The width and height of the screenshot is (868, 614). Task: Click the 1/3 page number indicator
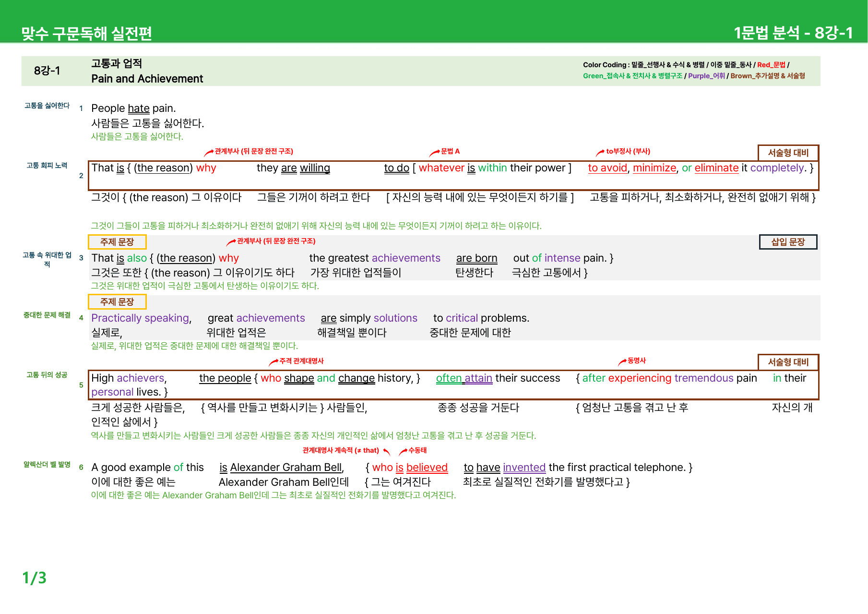(35, 578)
